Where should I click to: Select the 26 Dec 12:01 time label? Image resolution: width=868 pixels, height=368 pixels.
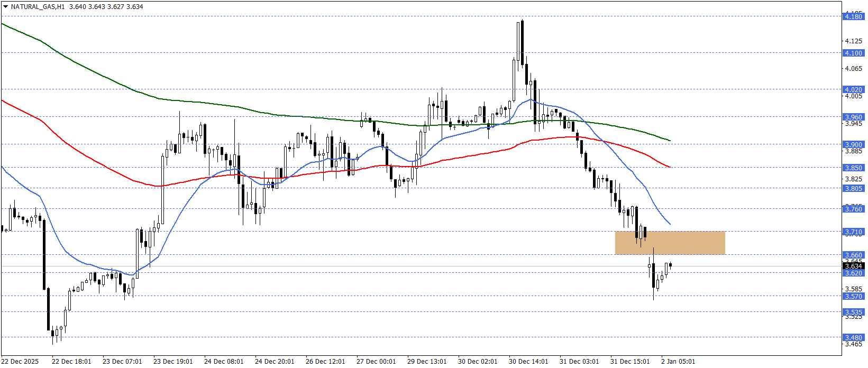[x=325, y=362]
